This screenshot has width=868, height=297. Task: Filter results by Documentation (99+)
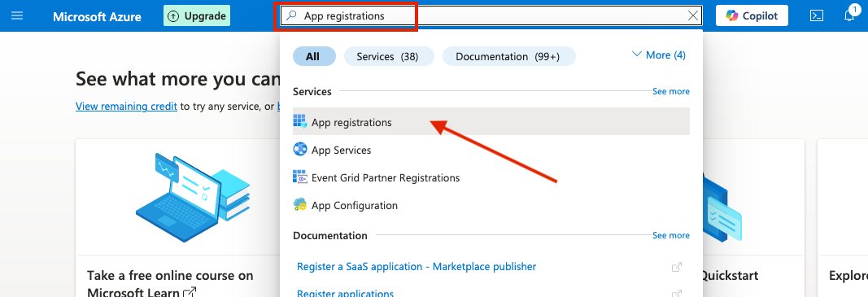(508, 56)
